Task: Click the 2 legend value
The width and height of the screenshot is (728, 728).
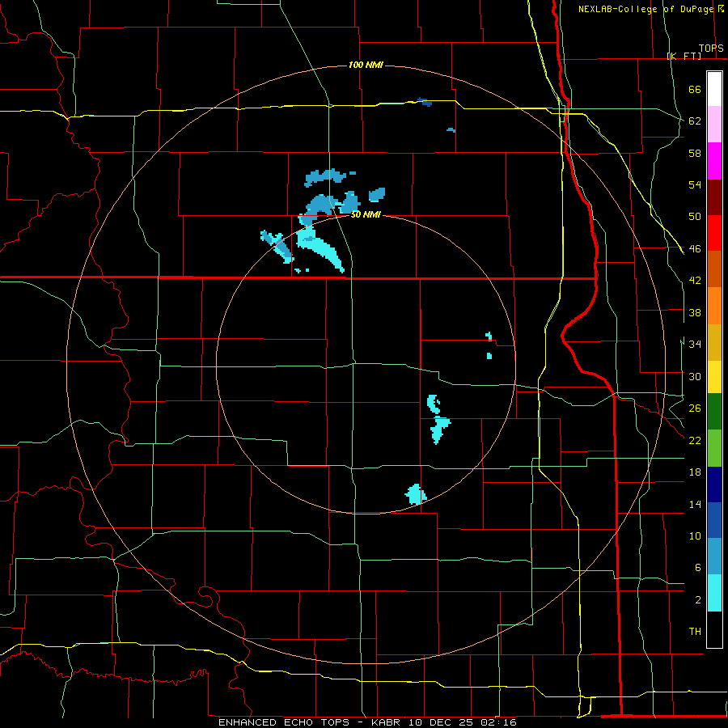Action: (698, 600)
